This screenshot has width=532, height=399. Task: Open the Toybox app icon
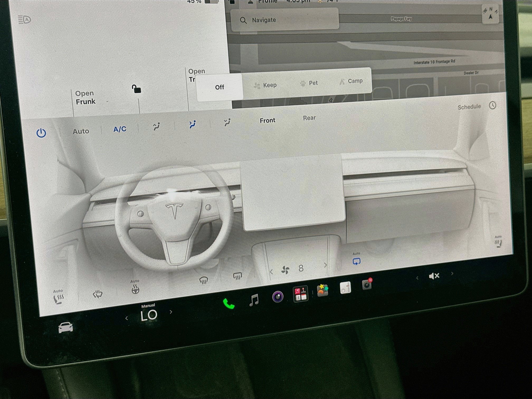coord(322,291)
